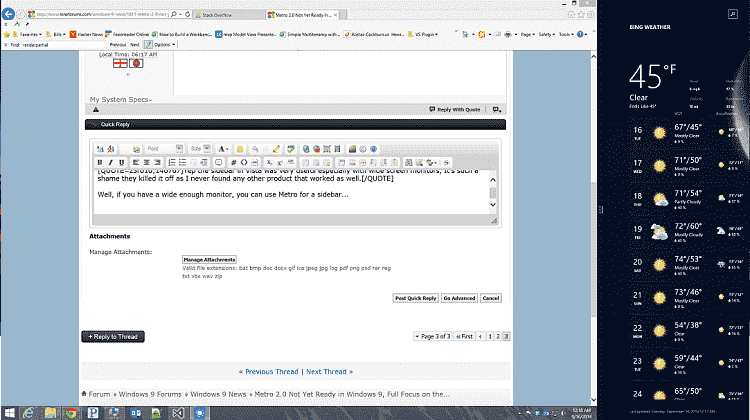Click the Windows Start button
Image resolution: width=750 pixels, height=420 pixels.
tap(9, 412)
